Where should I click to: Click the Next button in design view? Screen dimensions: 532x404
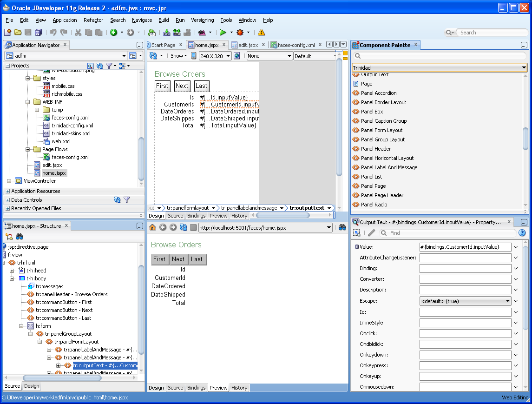pos(182,86)
